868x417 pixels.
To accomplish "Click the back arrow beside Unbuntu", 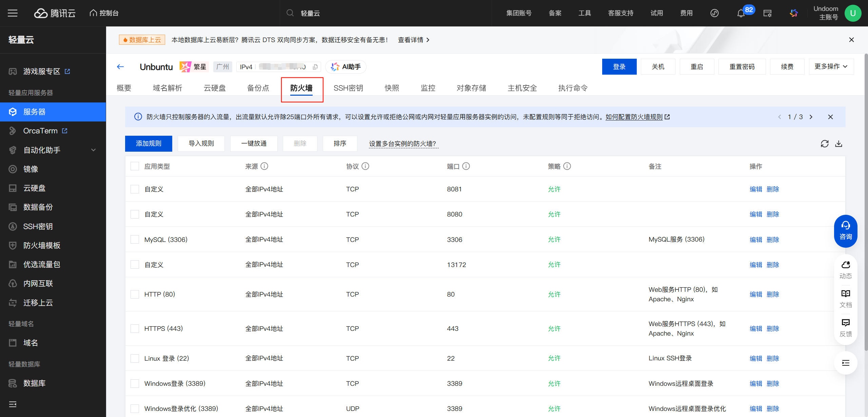I will click(x=120, y=67).
